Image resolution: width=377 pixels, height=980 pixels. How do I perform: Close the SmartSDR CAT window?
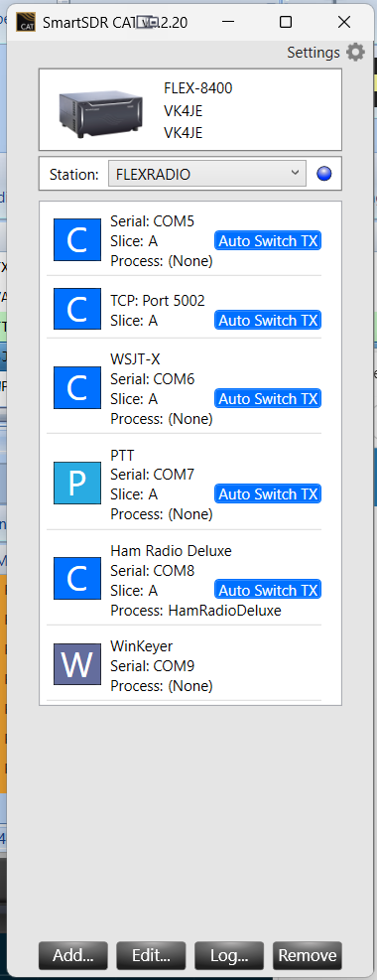344,23
